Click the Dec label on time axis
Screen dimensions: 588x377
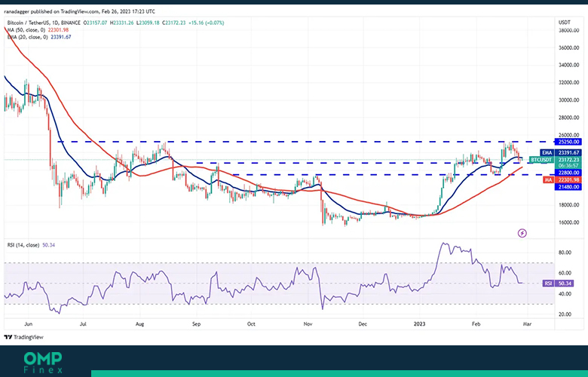[x=363, y=323]
